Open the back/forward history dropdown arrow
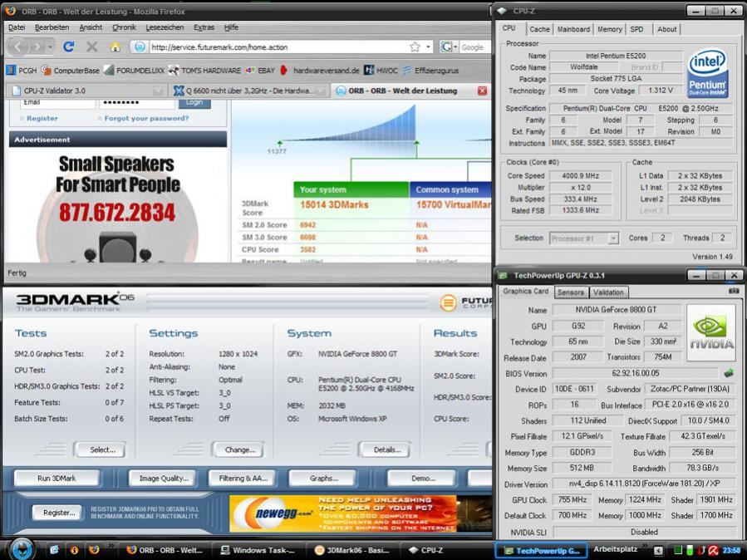Screen dimensions: 747x560 pos(50,47)
